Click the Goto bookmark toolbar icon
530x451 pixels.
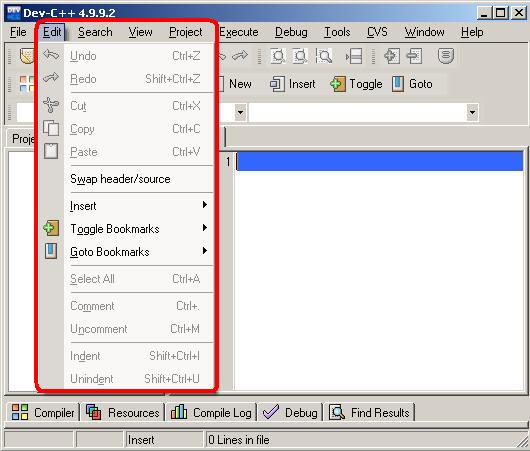click(398, 84)
